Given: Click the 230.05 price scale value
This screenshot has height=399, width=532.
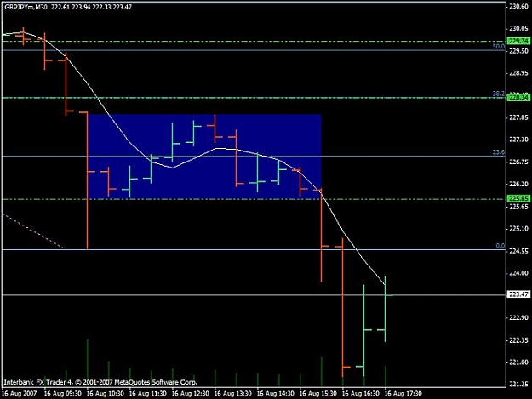Looking at the screenshot, I should tap(518, 28).
